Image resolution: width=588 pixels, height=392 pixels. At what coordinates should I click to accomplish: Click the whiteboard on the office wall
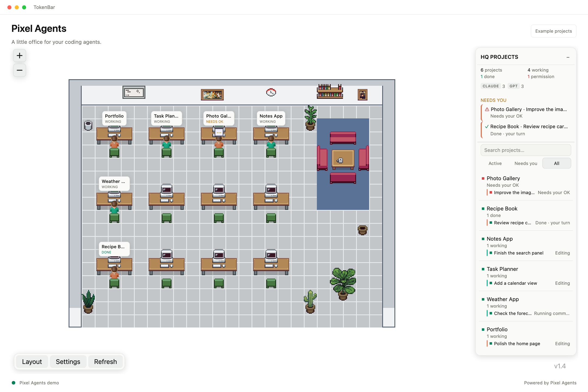coord(134,92)
